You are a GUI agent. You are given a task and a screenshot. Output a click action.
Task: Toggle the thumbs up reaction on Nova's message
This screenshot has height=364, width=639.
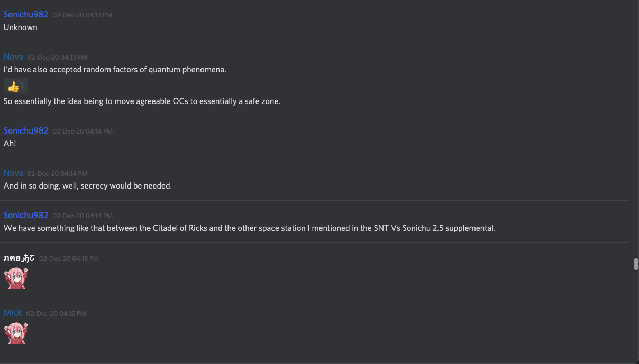(x=15, y=86)
